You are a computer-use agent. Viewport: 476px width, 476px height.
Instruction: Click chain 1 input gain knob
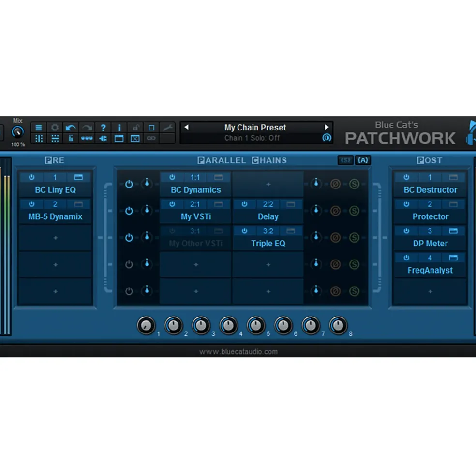click(147, 183)
